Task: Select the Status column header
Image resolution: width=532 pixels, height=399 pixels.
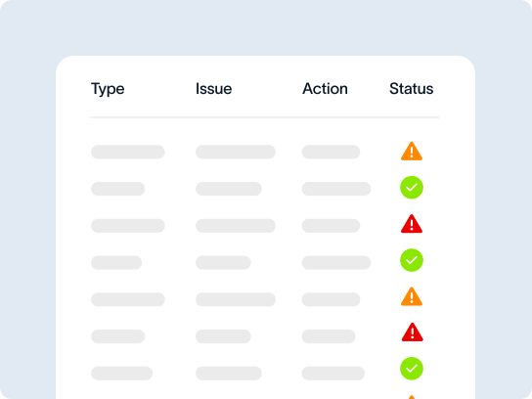Action: 411,89
